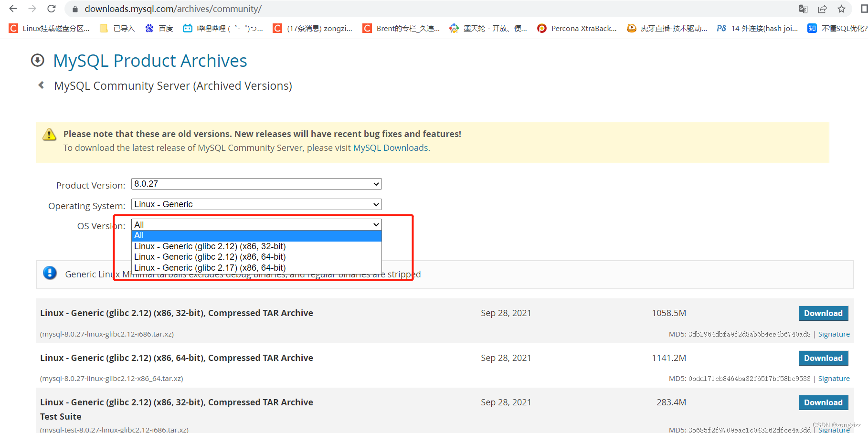Open the (17条消息) zongzi bookmark

pyautogui.click(x=313, y=28)
